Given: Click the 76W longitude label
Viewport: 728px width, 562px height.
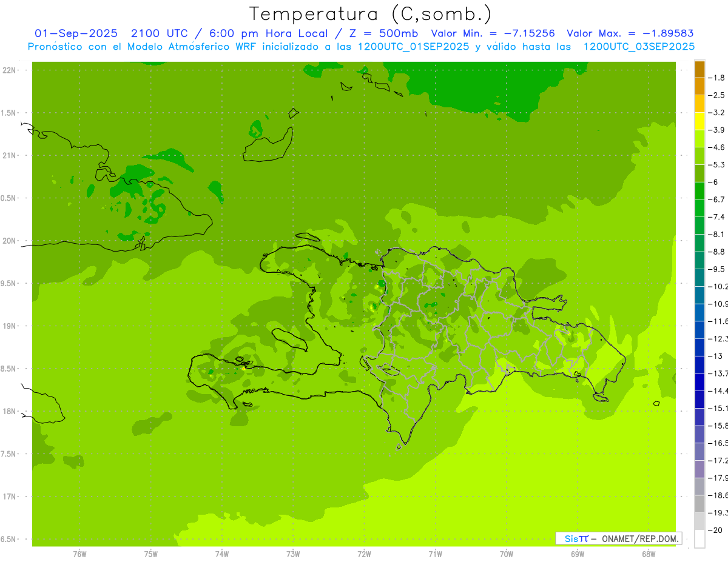Looking at the screenshot, I should (x=79, y=554).
